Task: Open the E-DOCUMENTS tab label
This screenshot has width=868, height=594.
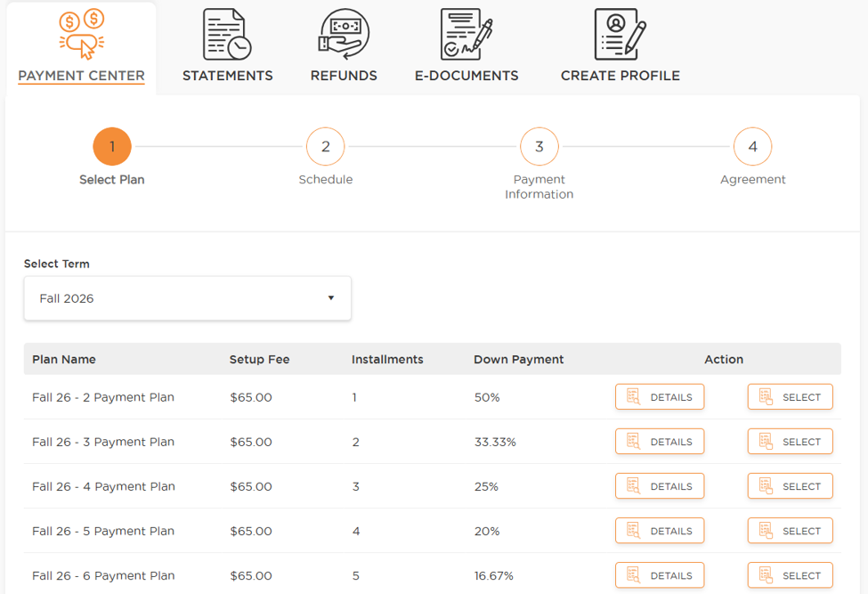Action: pyautogui.click(x=466, y=76)
